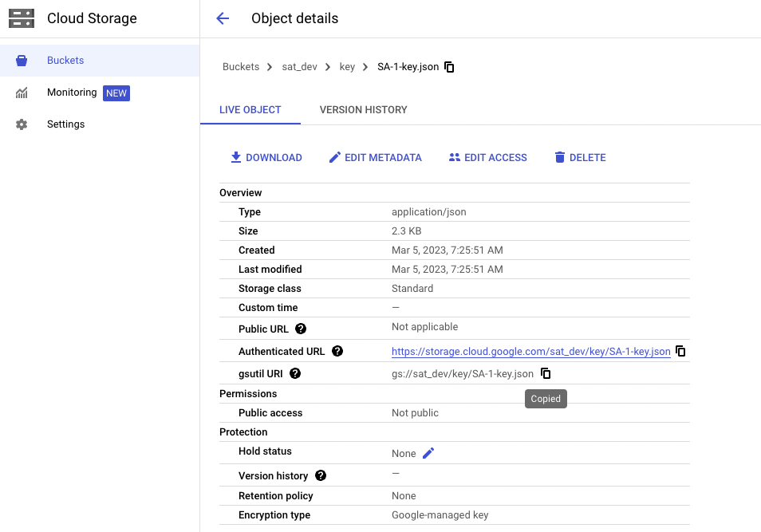This screenshot has height=532, width=761.
Task: Select the gs://sat_dev/key/SA-1-key.json text
Action: (x=463, y=374)
